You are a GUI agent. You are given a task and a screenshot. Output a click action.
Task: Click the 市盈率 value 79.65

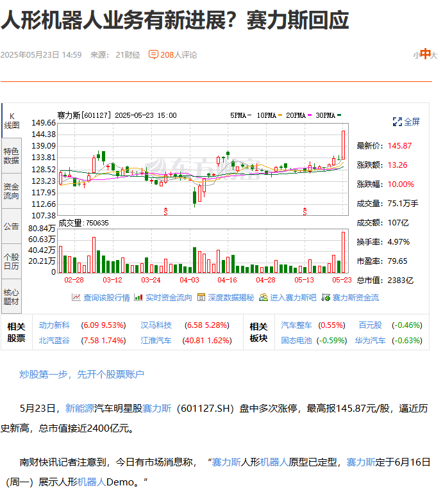point(397,261)
